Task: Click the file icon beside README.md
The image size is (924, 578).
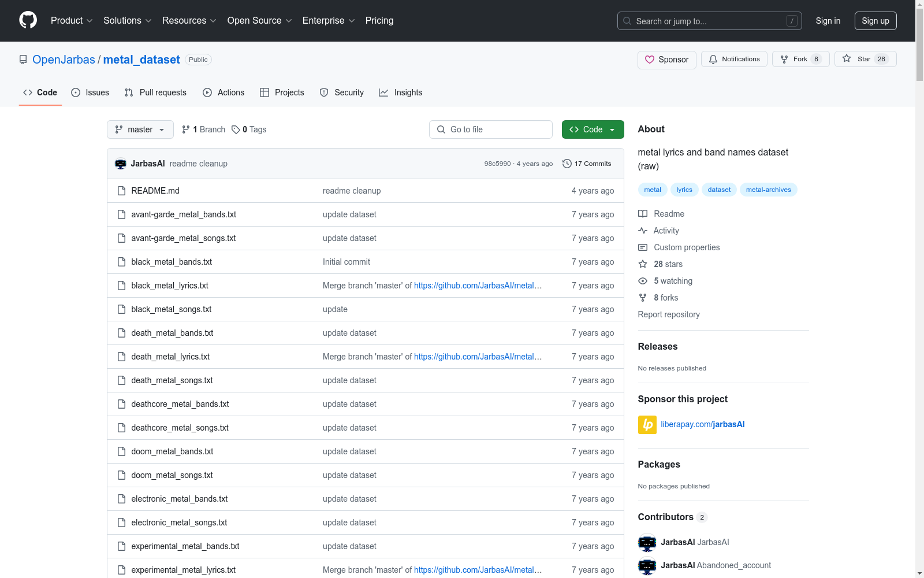Action: 121,191
